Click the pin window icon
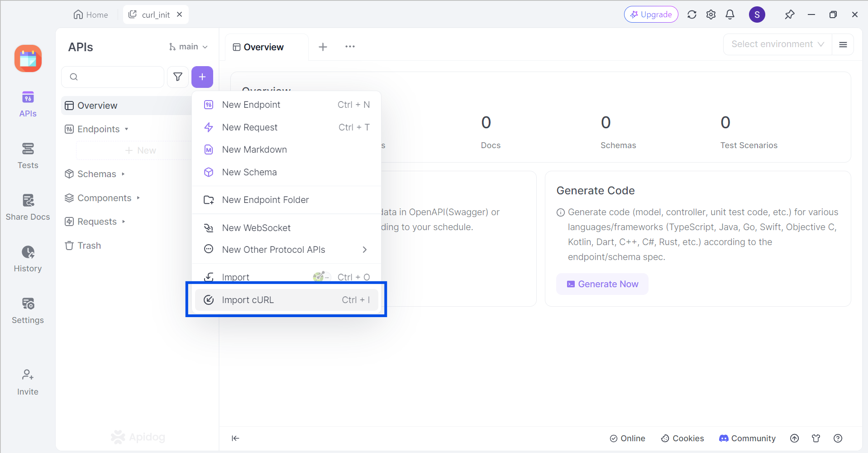 pyautogui.click(x=790, y=14)
